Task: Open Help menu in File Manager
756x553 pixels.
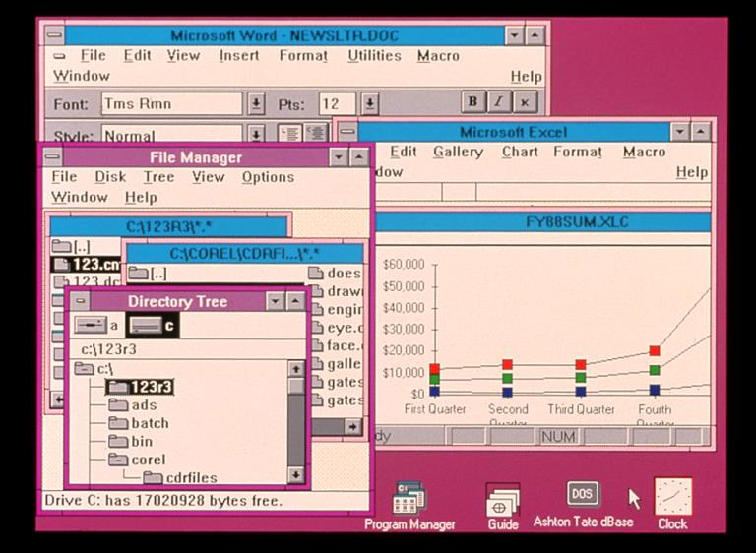Action: pyautogui.click(x=141, y=197)
